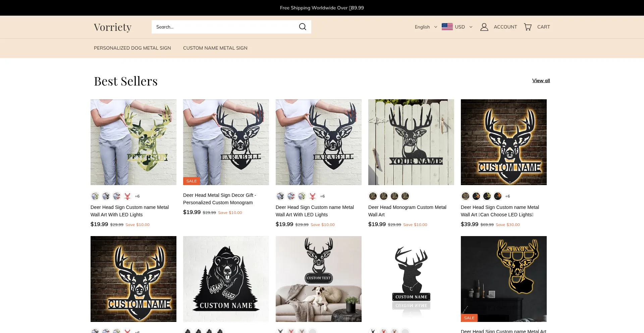Pick first swatch under Deer Head Monogram

pyautogui.click(x=373, y=196)
